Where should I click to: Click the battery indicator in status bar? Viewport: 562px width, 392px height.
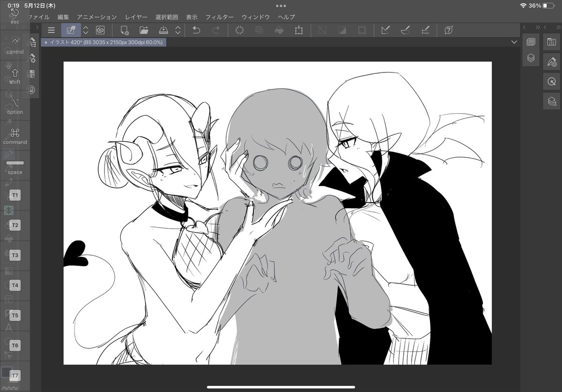(548, 6)
